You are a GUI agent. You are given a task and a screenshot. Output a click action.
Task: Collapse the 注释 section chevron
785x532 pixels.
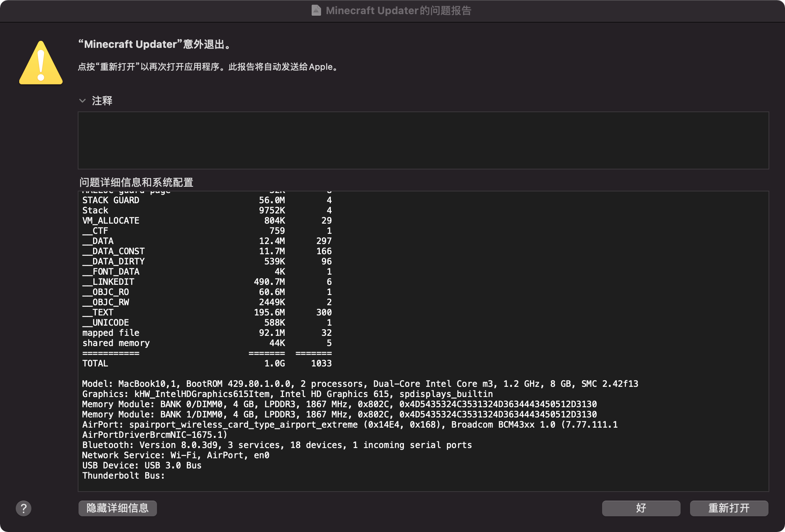82,101
